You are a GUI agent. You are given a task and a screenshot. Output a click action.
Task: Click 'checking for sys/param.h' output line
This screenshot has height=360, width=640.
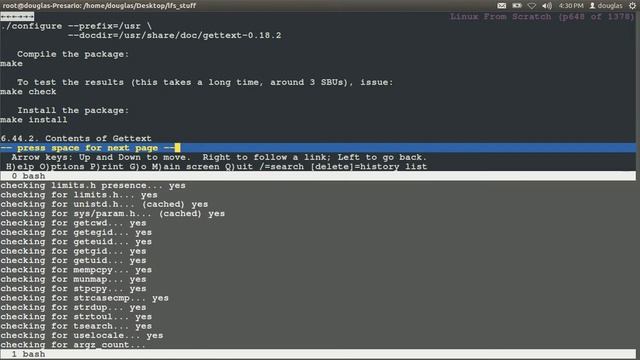click(x=112, y=214)
